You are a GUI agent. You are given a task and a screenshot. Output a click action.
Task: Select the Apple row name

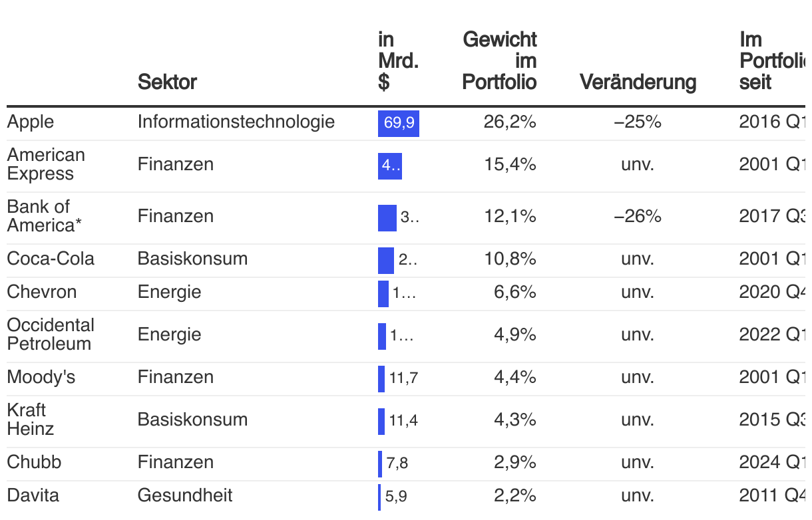coord(31,122)
